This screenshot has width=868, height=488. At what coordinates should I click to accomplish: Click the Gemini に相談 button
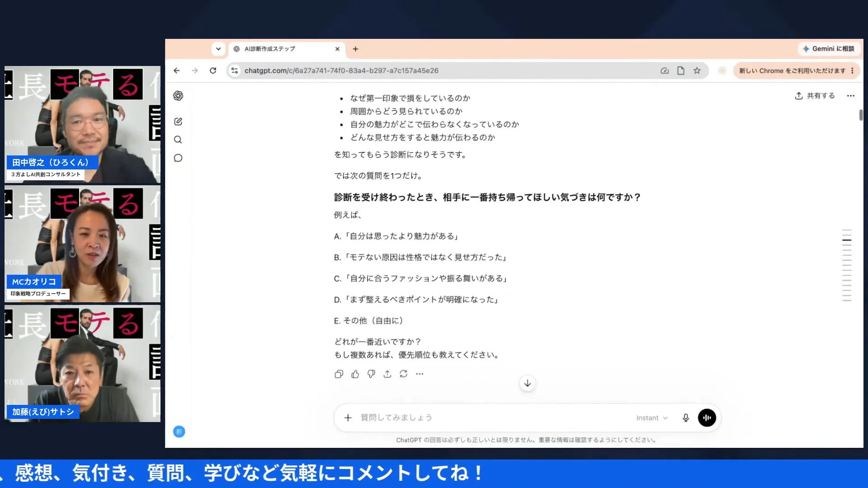[x=829, y=49]
